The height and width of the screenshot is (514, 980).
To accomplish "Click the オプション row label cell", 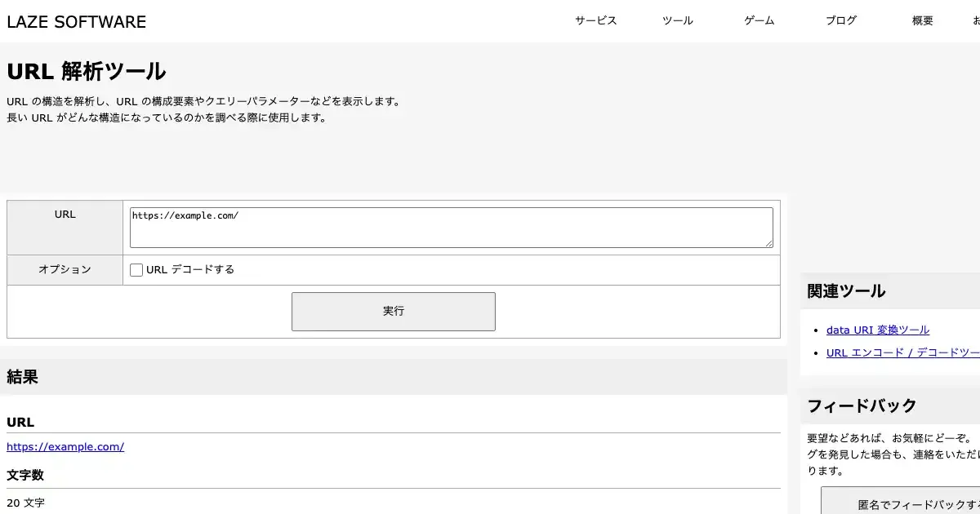I will (x=65, y=270).
